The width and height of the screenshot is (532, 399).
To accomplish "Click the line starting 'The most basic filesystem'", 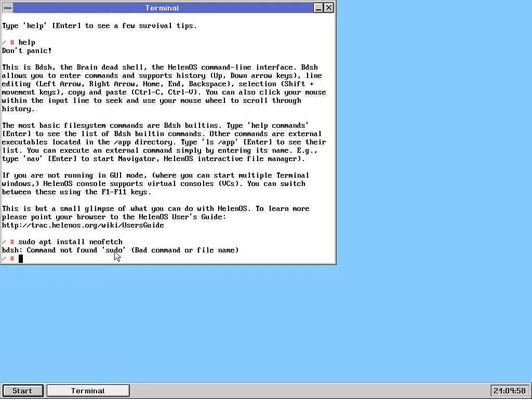I will 155,126.
